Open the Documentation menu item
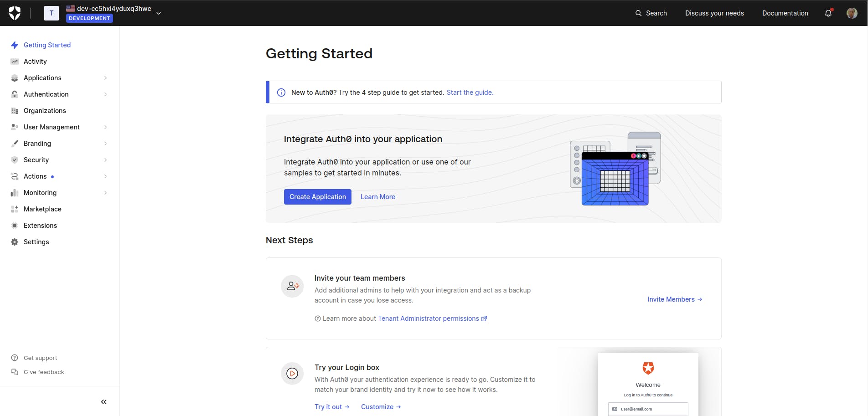868x416 pixels. point(785,13)
